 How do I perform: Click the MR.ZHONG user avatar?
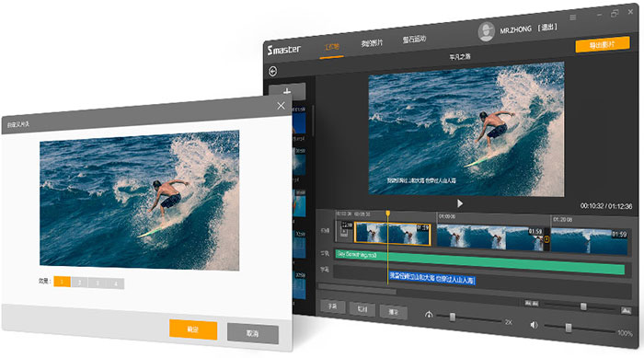tap(487, 31)
